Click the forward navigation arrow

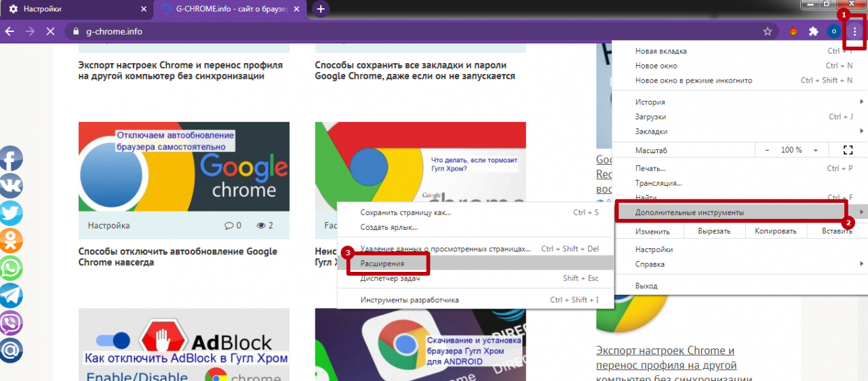click(30, 31)
